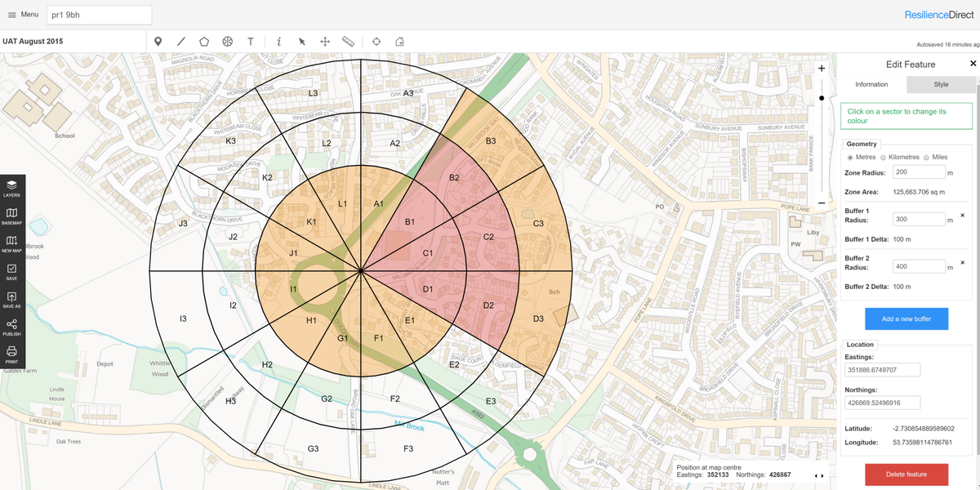Click the Eastings input field

point(883,370)
